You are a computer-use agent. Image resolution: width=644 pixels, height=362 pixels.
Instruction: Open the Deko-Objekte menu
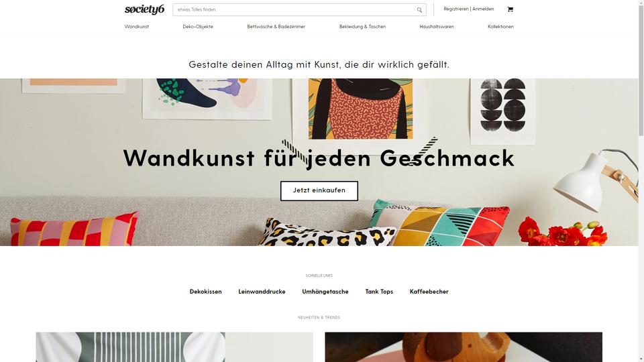[x=198, y=27]
